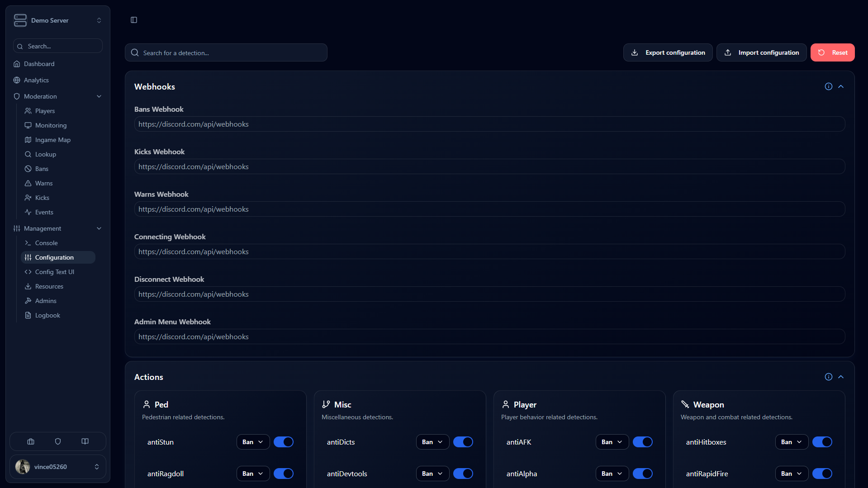Open the antiHitboxes Ban action dropdown
868x488 pixels.
[792, 442]
